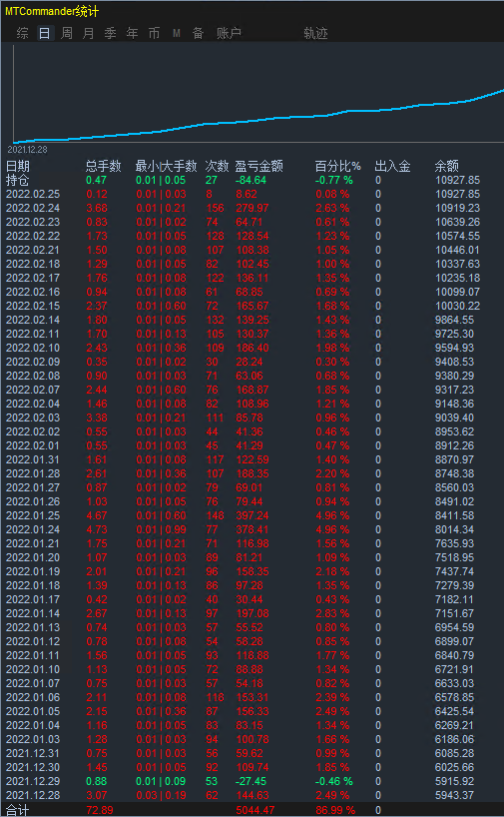The height and width of the screenshot is (817, 504).
Task: Select the 年 yearly tab
Action: [x=133, y=33]
